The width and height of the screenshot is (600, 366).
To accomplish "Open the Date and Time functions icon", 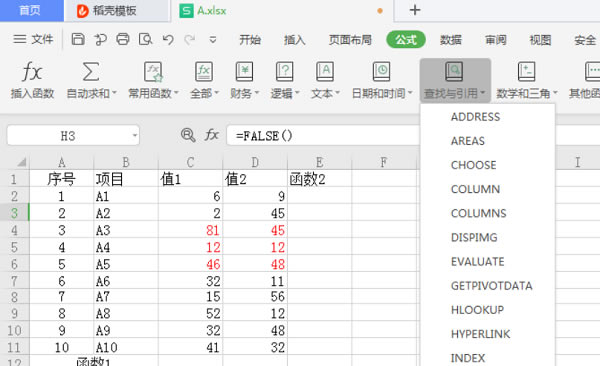I will tap(382, 72).
